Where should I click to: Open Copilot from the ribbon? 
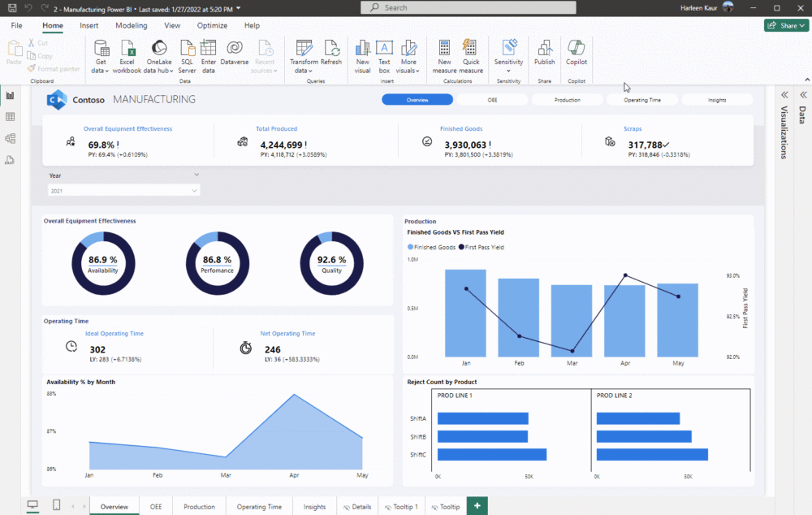click(577, 49)
